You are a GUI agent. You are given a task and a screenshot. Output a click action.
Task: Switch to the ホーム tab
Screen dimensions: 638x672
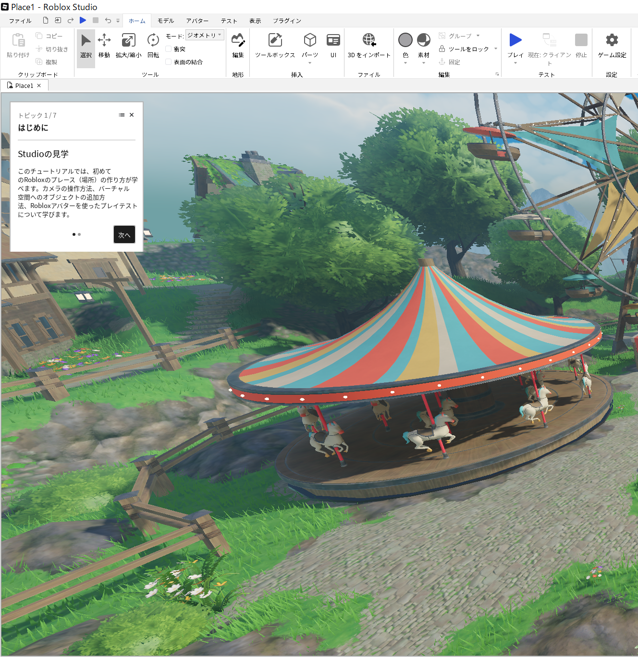tap(137, 21)
